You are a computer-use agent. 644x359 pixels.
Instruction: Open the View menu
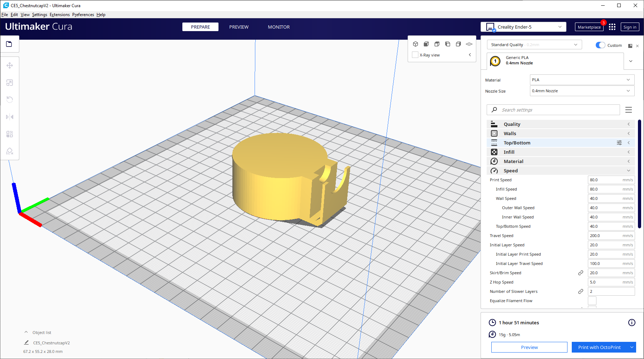pos(25,15)
